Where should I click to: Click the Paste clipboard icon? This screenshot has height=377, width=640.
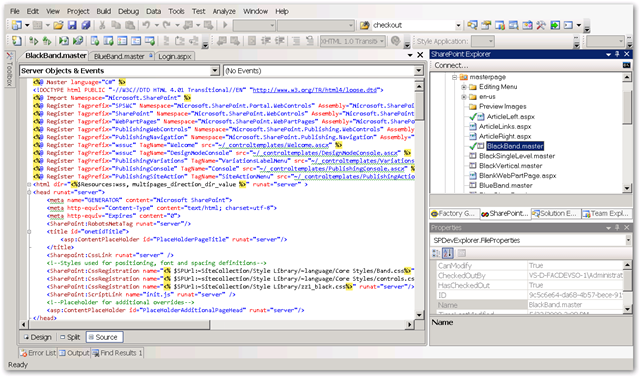[x=130, y=25]
